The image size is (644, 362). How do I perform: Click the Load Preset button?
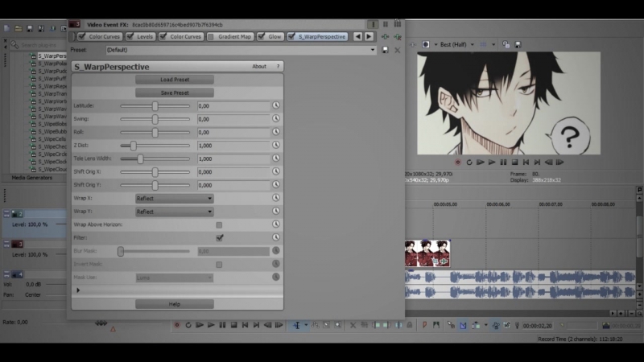175,80
